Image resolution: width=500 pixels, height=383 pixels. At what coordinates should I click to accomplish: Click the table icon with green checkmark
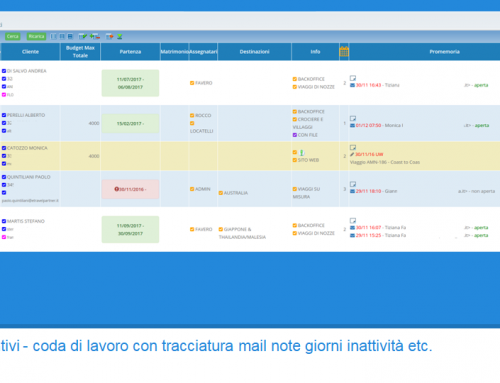pos(83,36)
